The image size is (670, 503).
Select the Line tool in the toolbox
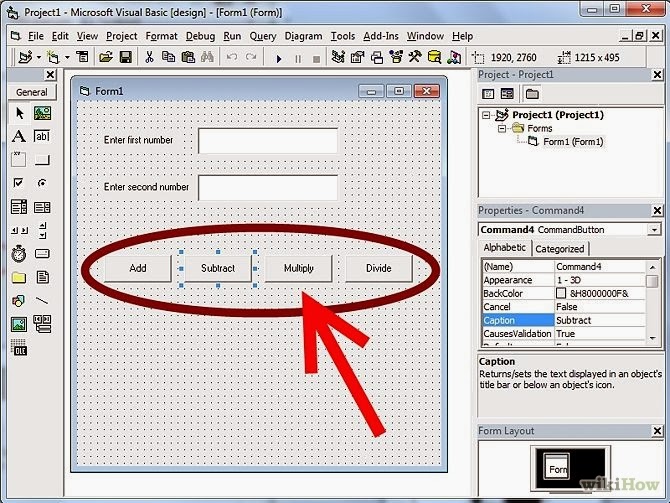(42, 301)
